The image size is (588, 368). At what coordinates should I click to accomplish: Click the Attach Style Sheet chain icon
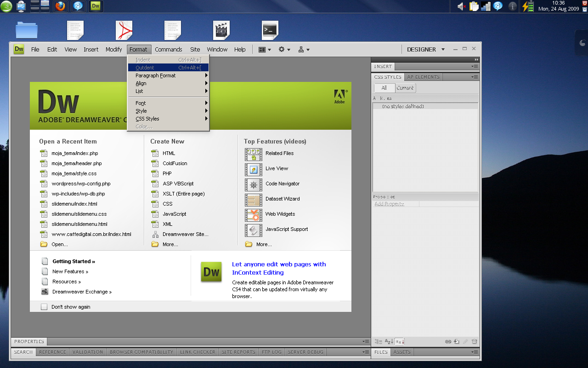point(448,342)
